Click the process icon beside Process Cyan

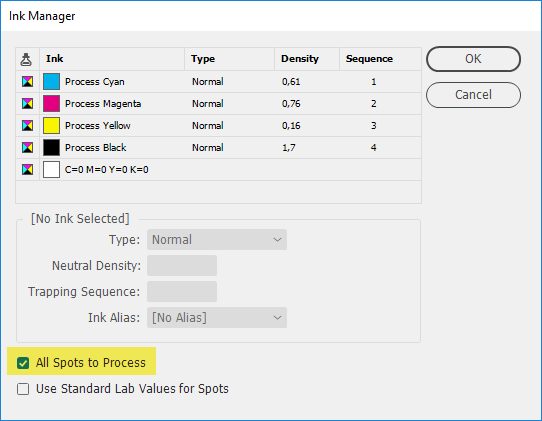tap(28, 82)
